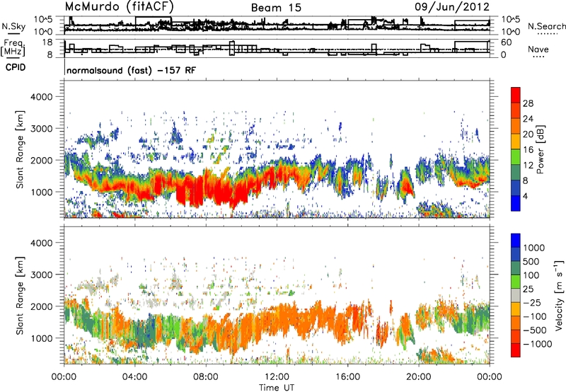Pick the bright blue bottom power colorbar segment
566x392 pixels.
516,203
